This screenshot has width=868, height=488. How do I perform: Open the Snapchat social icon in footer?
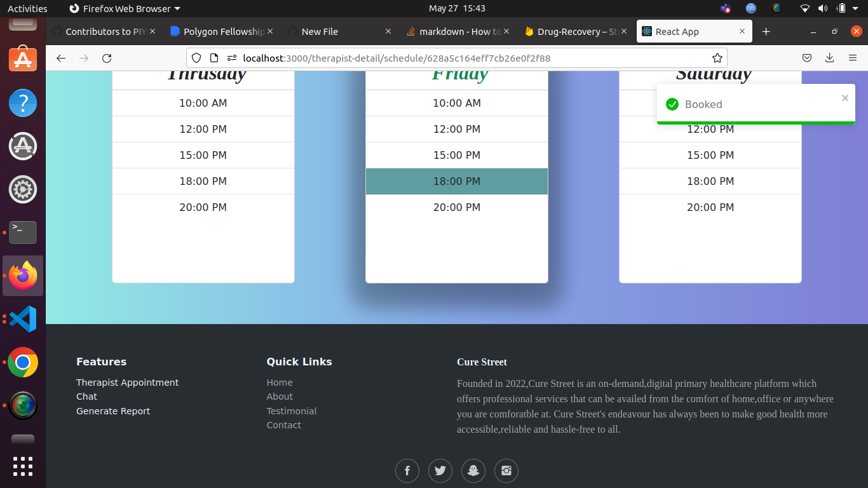click(x=473, y=471)
